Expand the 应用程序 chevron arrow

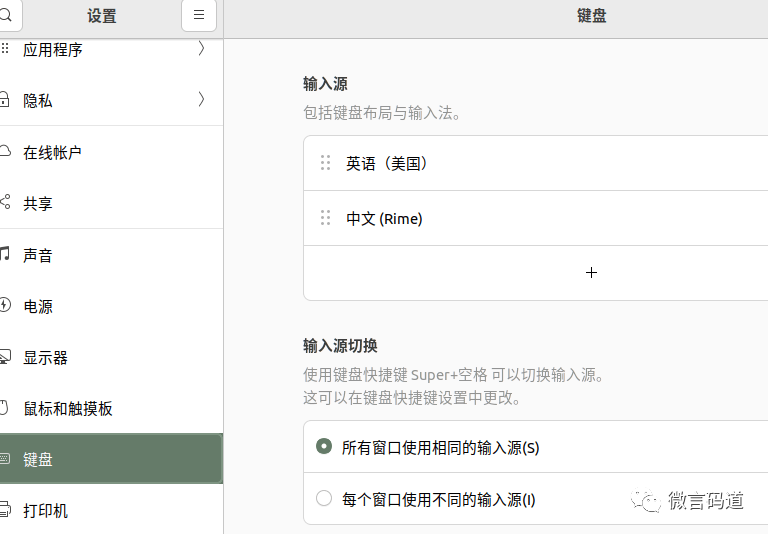pos(201,48)
